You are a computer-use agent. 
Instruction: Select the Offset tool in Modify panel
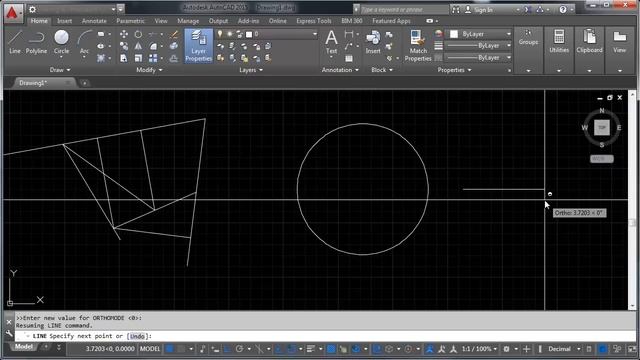tap(174, 58)
